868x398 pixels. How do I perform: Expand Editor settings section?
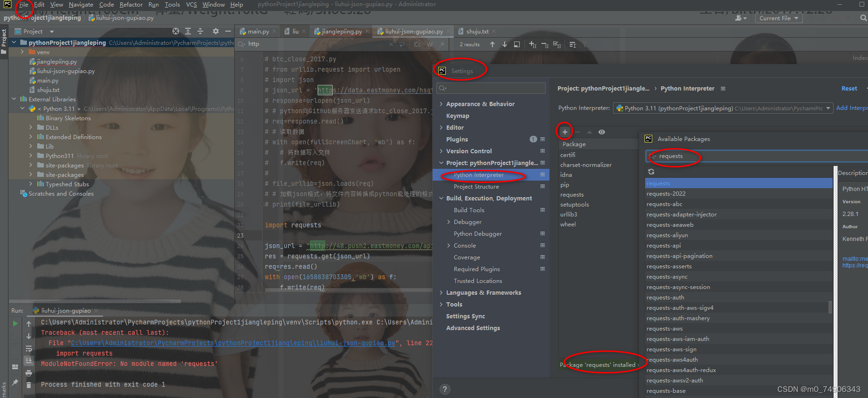point(441,127)
